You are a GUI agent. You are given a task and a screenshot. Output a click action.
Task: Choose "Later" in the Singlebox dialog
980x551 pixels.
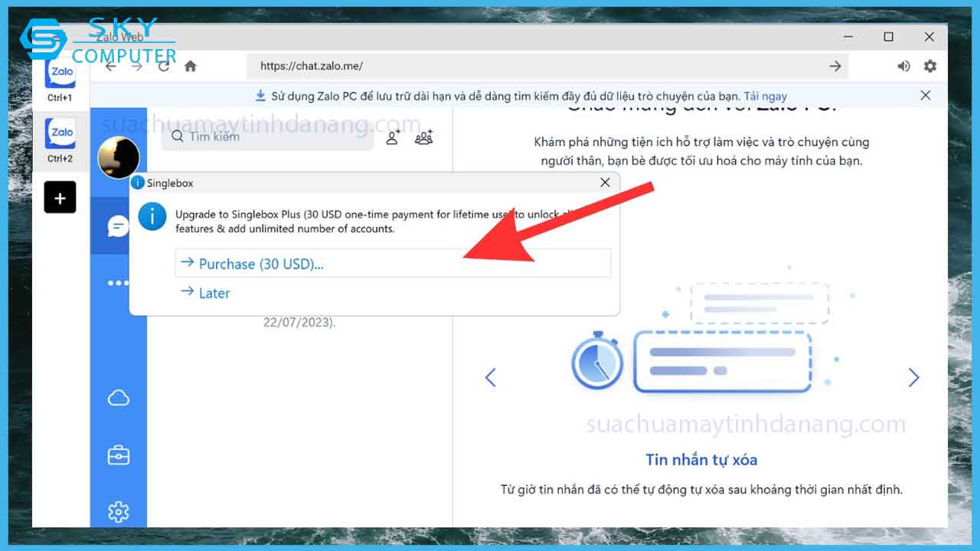pyautogui.click(x=205, y=293)
